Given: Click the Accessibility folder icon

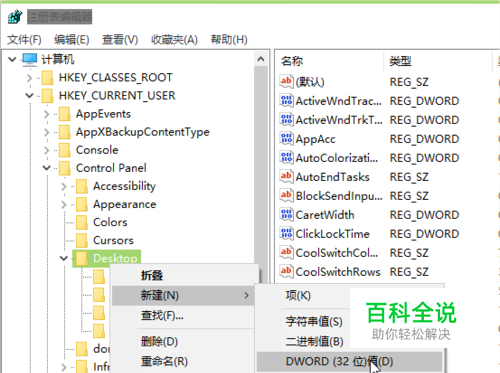Looking at the screenshot, I should point(82,186).
